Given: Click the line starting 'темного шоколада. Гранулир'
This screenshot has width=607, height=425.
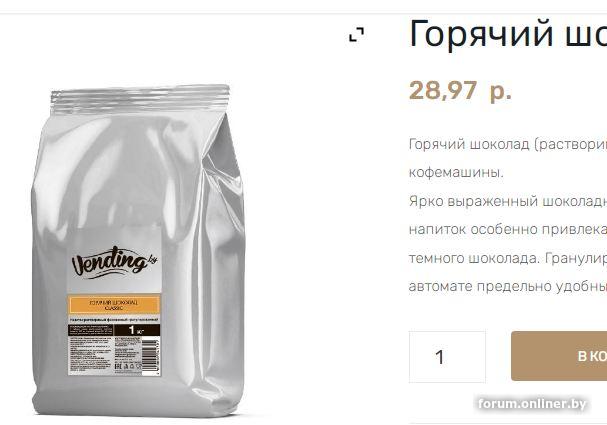Looking at the screenshot, I should tap(508, 258).
